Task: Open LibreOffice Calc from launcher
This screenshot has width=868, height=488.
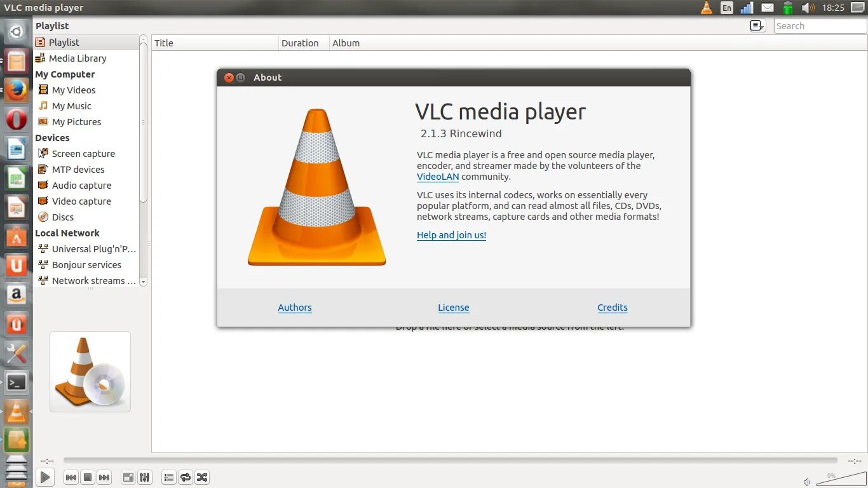Action: 17,178
